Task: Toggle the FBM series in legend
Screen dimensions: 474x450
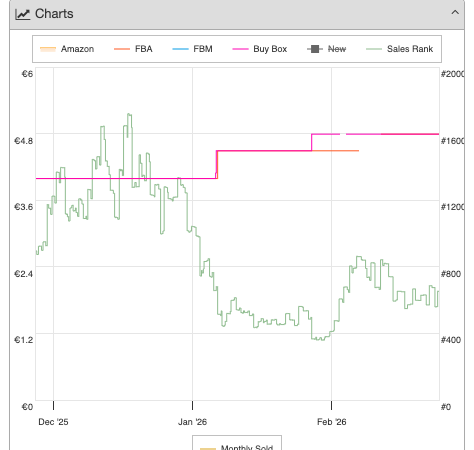Action: [x=192, y=49]
